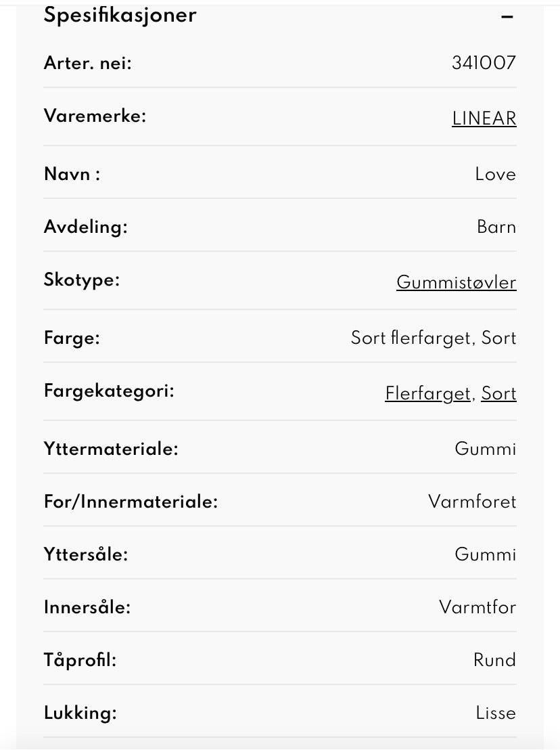The width and height of the screenshot is (560, 750).
Task: Click the Innersåle value Varmtfor
Action: (477, 607)
